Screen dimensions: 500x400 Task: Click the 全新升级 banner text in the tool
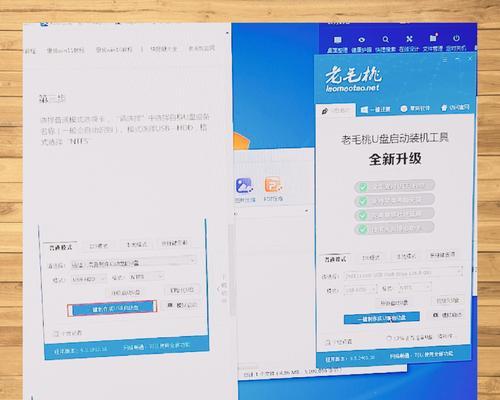395,159
